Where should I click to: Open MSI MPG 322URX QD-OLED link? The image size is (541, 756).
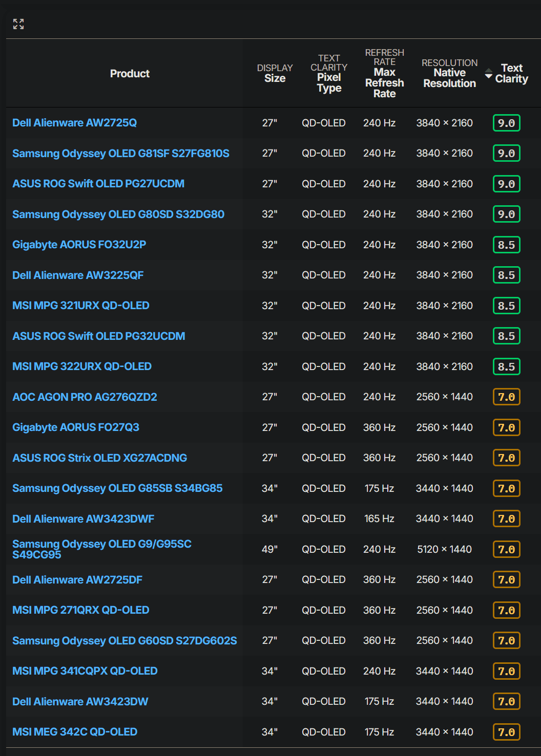click(x=82, y=366)
